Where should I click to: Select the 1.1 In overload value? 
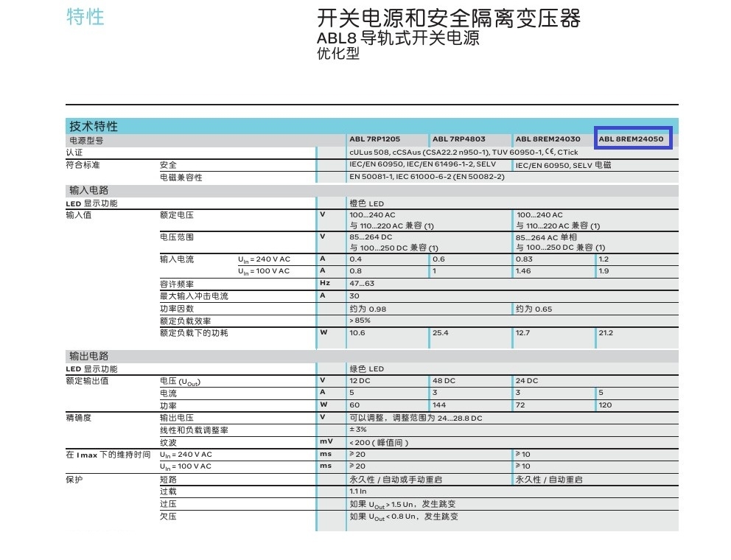(358, 491)
